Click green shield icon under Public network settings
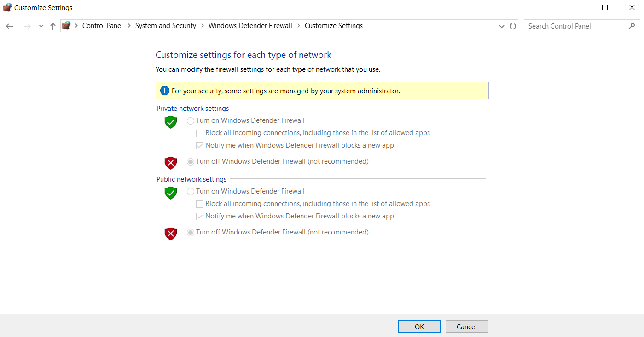Image resolution: width=644 pixels, height=337 pixels. (x=171, y=193)
